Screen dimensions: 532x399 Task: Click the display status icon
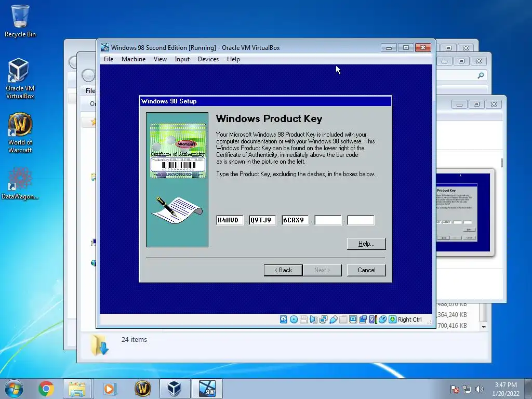tap(353, 320)
